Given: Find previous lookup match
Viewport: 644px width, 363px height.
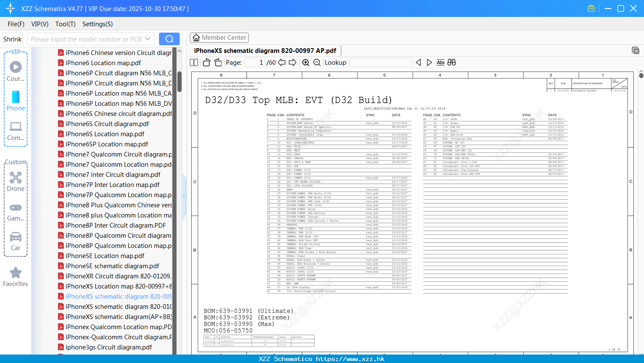Looking at the screenshot, I should pyautogui.click(x=418, y=63).
